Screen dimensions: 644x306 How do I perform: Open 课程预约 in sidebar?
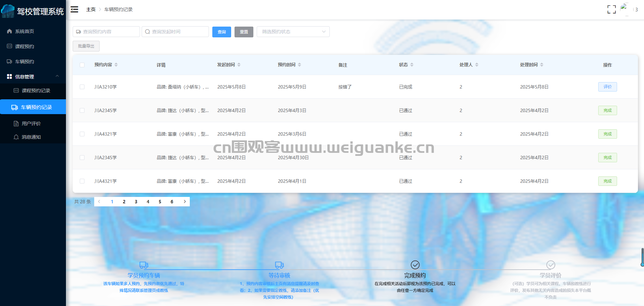(x=33, y=46)
